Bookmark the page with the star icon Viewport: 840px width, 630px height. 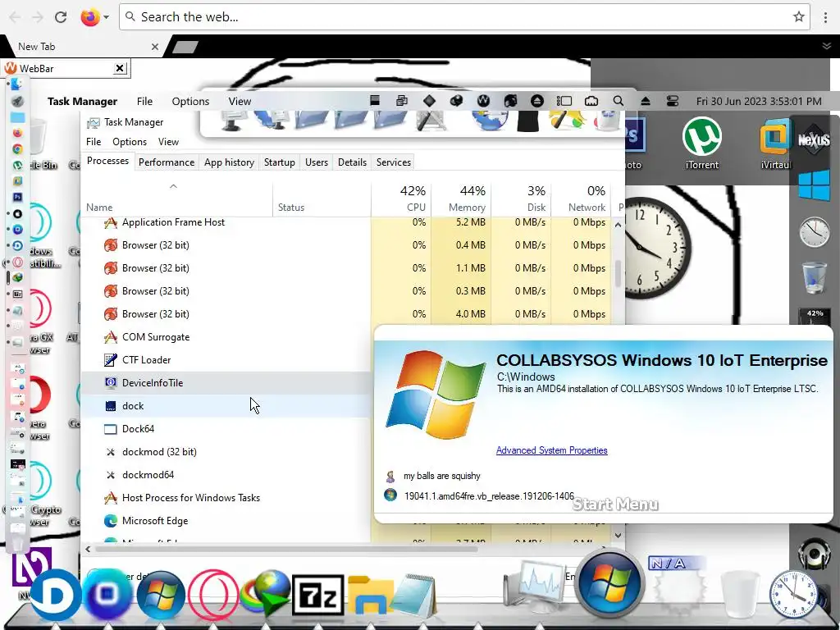point(799,16)
